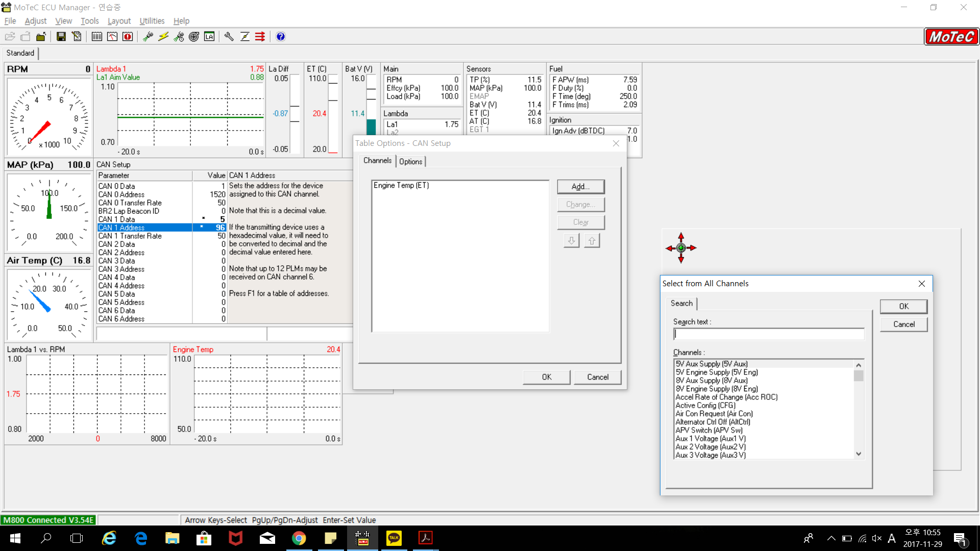Select CAN 6 Address parameter row
The height and width of the screenshot is (551, 980).
point(162,319)
